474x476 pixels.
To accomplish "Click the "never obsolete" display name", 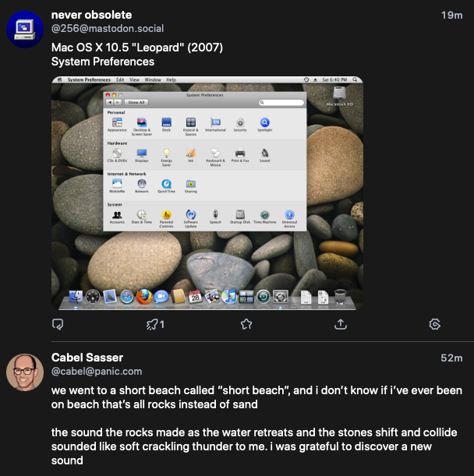I will 91,15.
